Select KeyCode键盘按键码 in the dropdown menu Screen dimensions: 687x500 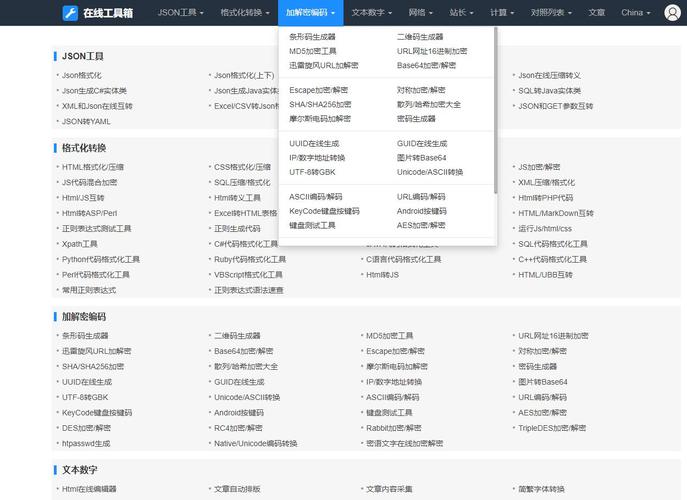pos(324,211)
